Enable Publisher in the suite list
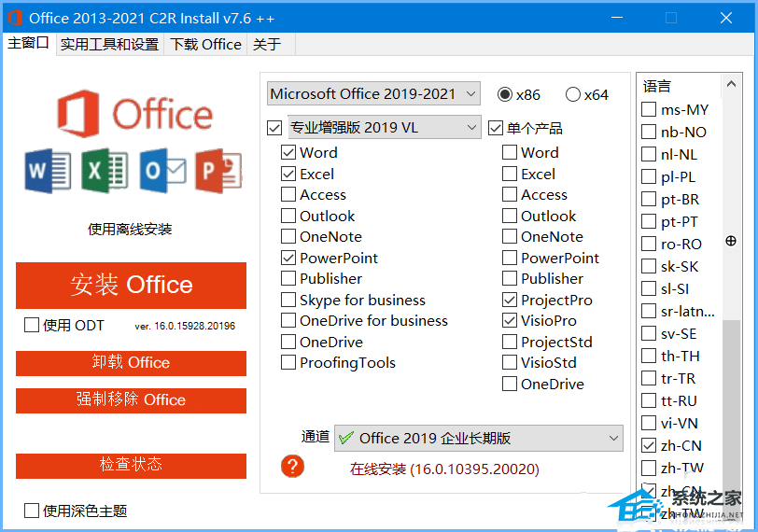The width and height of the screenshot is (758, 532). coord(288,278)
